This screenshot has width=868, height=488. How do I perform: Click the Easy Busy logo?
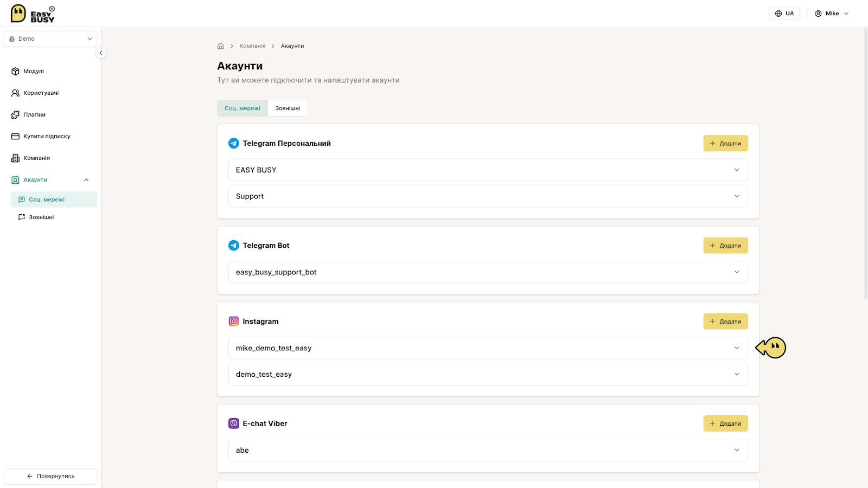[x=33, y=14]
